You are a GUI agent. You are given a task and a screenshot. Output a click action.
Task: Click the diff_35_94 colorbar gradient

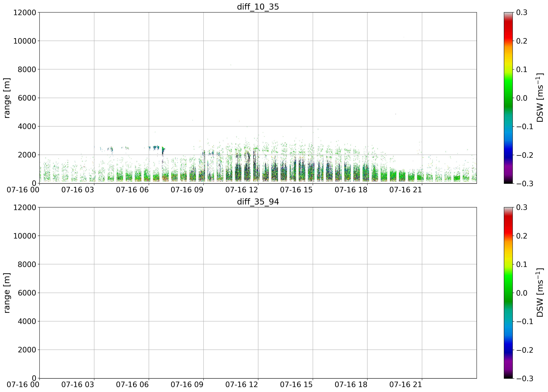click(508, 293)
